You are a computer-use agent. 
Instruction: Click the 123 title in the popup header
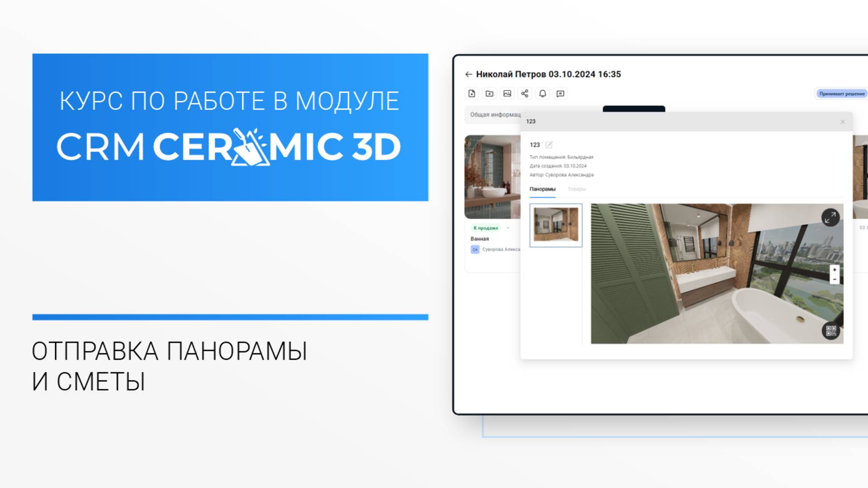point(531,122)
